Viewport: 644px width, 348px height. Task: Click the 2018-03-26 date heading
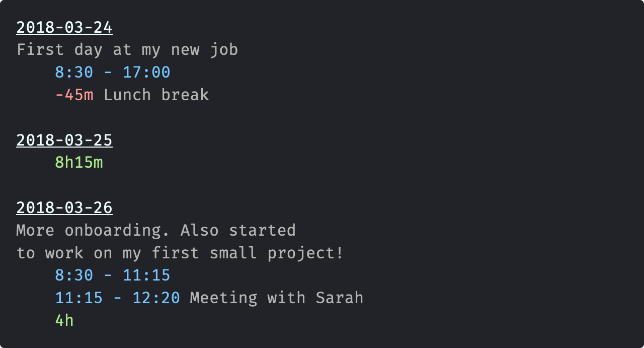point(64,208)
